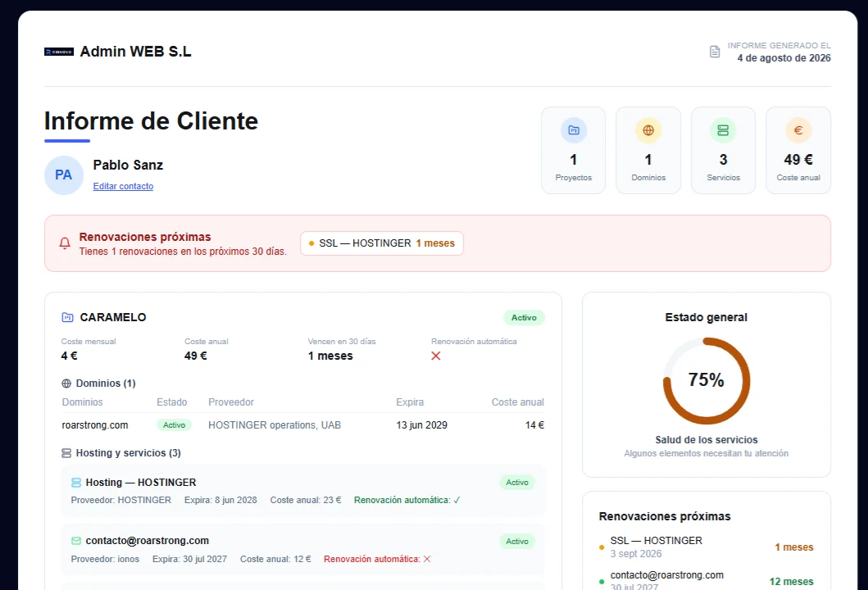Click the Proyectos folder icon in stats card
Screen dimensions: 868x590
click(574, 130)
